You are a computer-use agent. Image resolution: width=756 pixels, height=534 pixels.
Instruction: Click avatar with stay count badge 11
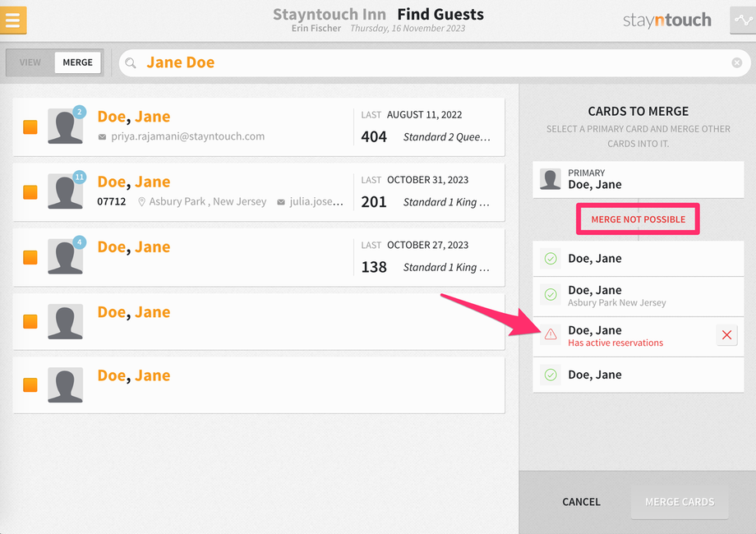coord(66,191)
